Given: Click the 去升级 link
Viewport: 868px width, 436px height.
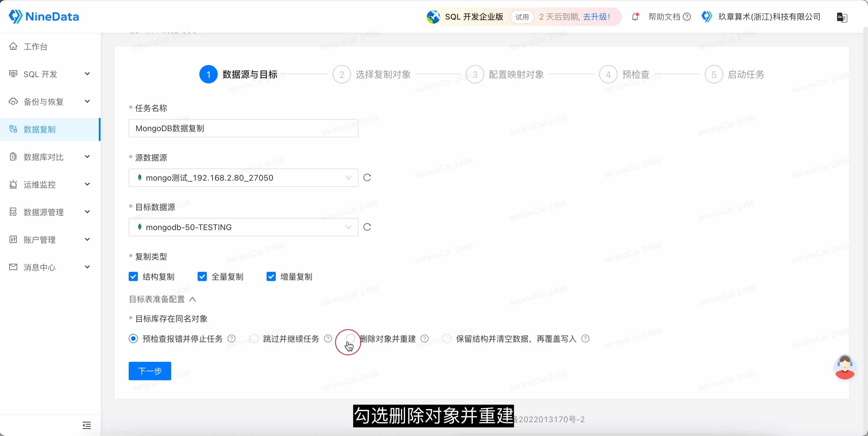Looking at the screenshot, I should 596,17.
